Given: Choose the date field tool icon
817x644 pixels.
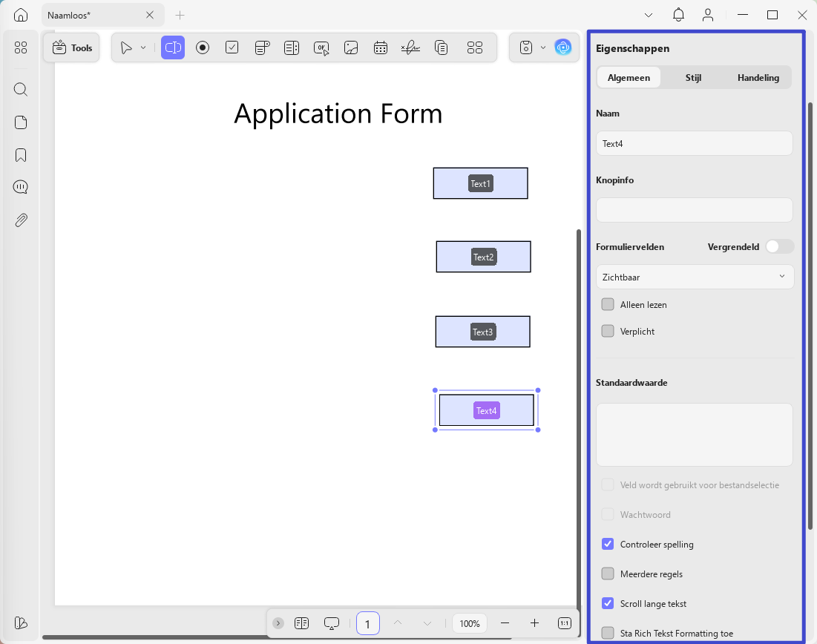Looking at the screenshot, I should click(x=381, y=48).
